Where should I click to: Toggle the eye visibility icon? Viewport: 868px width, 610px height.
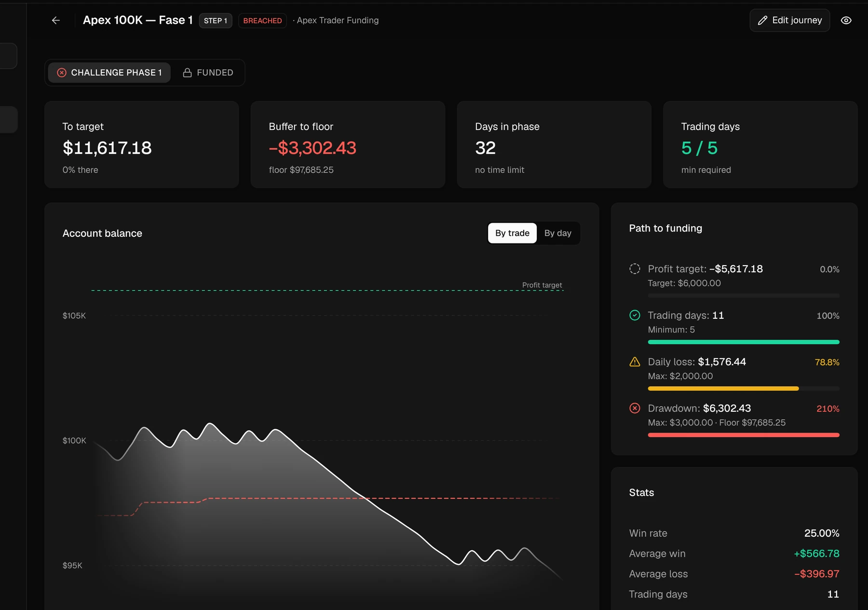tap(846, 20)
